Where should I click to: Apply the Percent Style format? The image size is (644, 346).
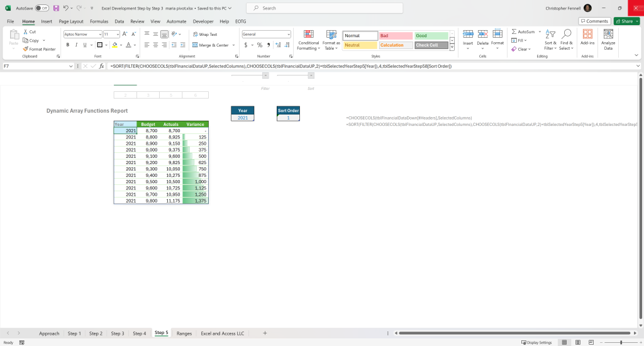260,45
